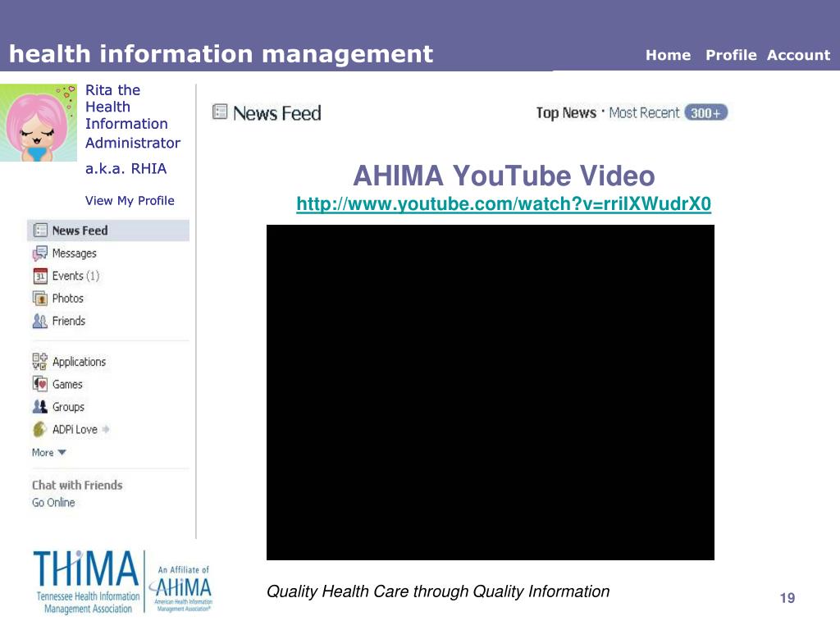Click the ADPi Love app icon
This screenshot has width=840, height=630.
[x=39, y=429]
